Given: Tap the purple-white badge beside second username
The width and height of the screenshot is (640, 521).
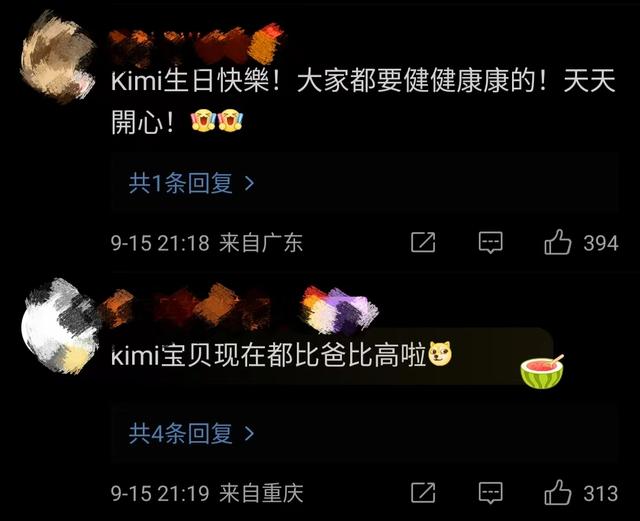Looking at the screenshot, I should click(339, 308).
